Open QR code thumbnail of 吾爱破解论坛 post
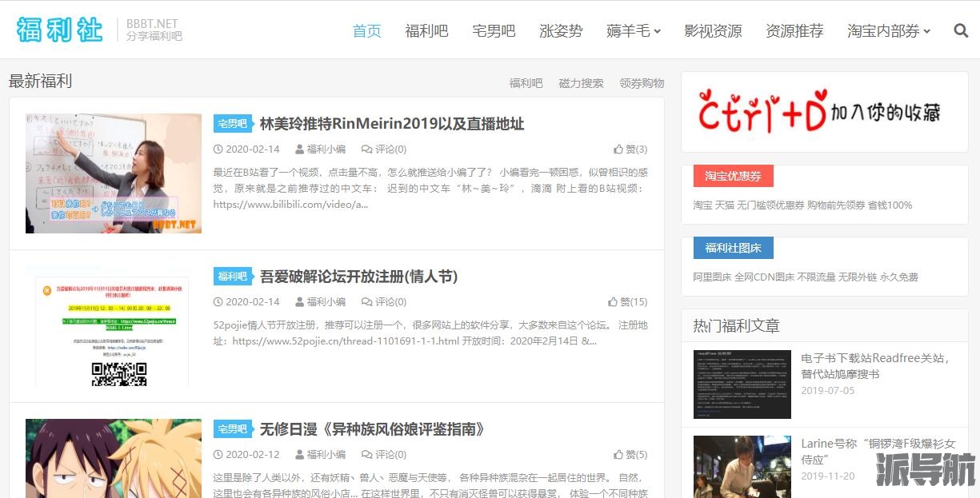980x498 pixels. tap(114, 326)
